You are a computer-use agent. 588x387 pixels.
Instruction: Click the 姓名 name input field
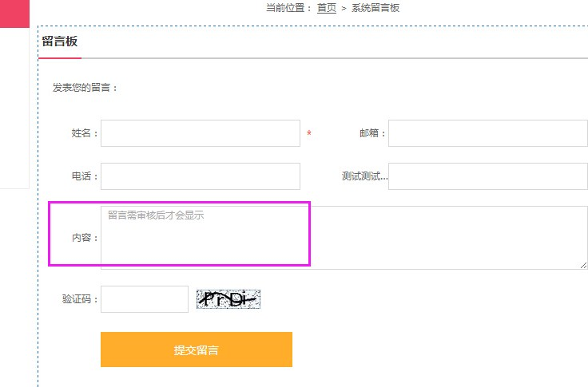201,133
